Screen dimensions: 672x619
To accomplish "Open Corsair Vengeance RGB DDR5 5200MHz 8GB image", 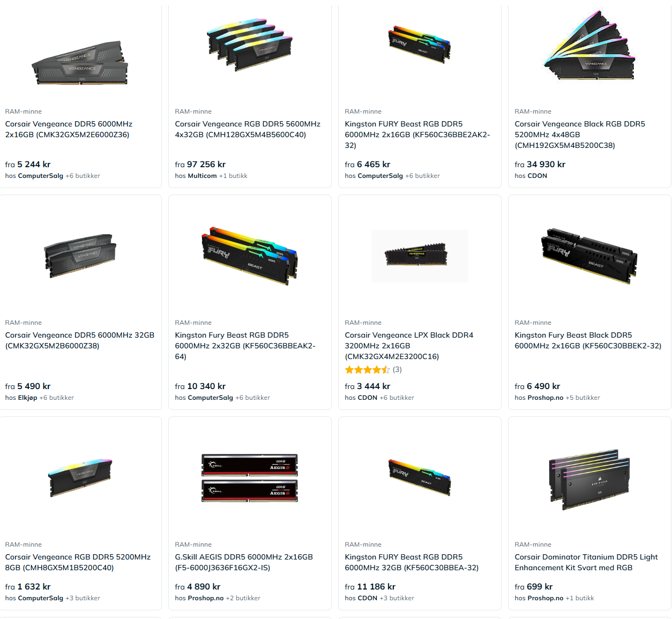I will 80,478.
